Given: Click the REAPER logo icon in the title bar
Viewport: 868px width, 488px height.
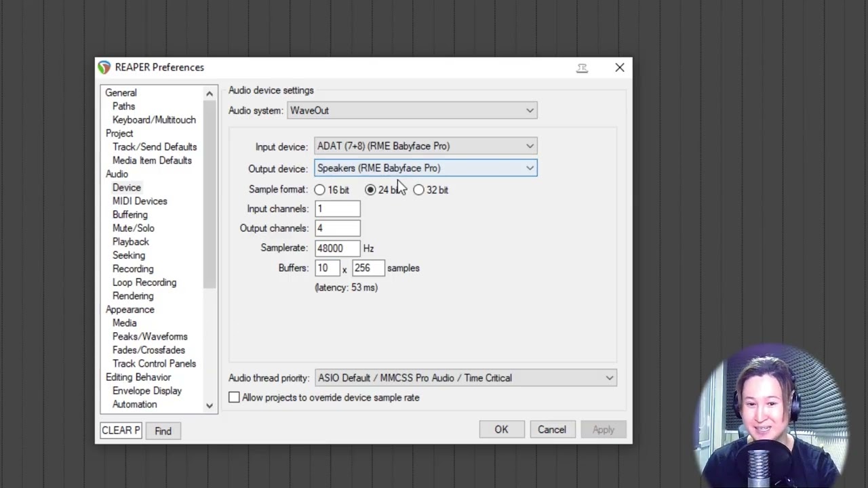Looking at the screenshot, I should (x=104, y=67).
